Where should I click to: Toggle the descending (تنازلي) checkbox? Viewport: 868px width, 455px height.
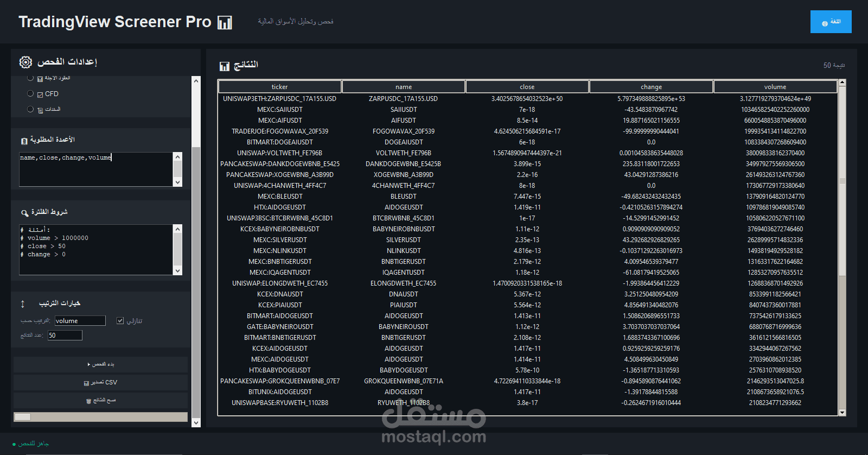tap(120, 321)
